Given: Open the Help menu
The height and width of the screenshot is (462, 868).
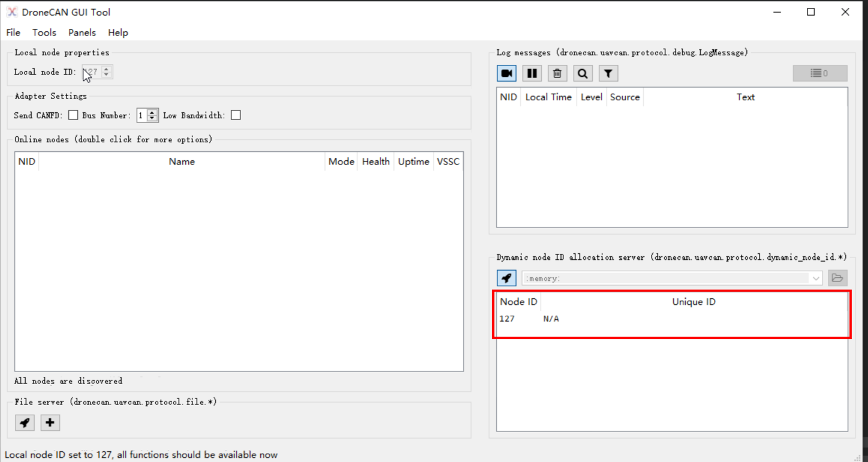Looking at the screenshot, I should coord(118,32).
